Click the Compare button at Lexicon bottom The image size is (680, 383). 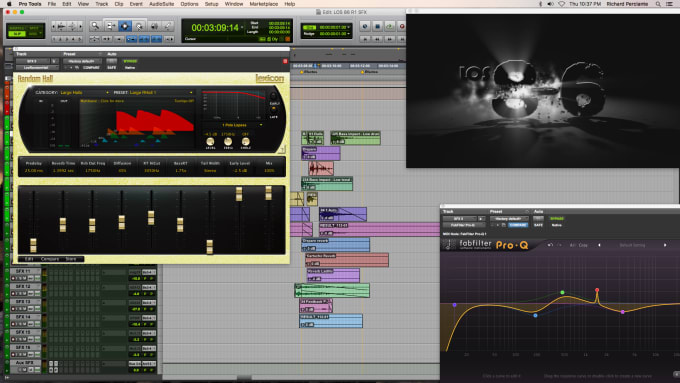click(50, 259)
